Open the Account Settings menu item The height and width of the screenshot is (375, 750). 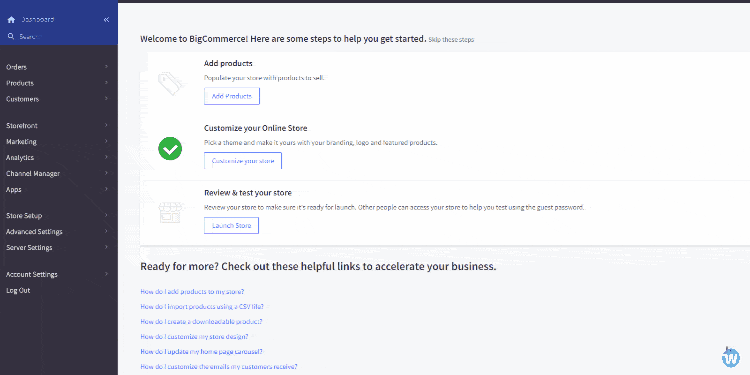(x=32, y=275)
